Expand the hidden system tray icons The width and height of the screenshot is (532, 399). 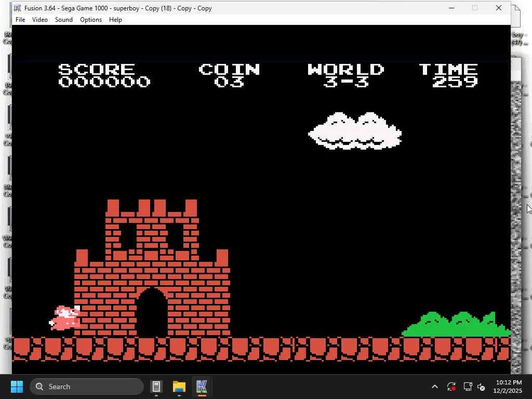(x=435, y=387)
